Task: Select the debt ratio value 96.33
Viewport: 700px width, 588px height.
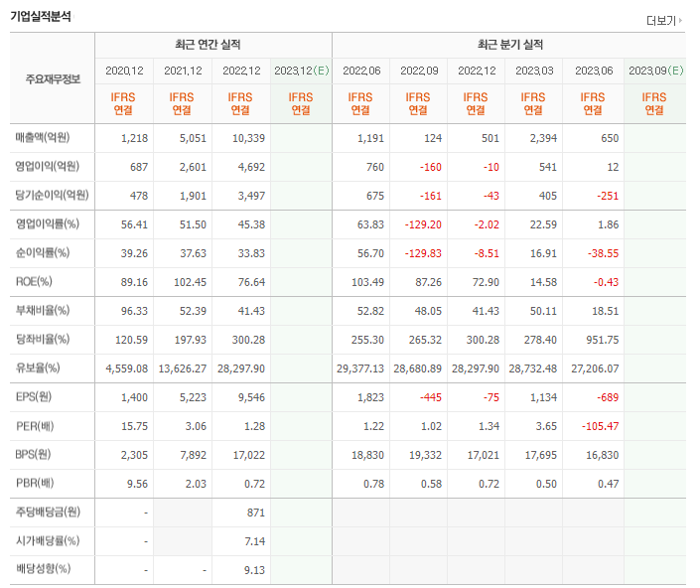Action: [x=134, y=311]
